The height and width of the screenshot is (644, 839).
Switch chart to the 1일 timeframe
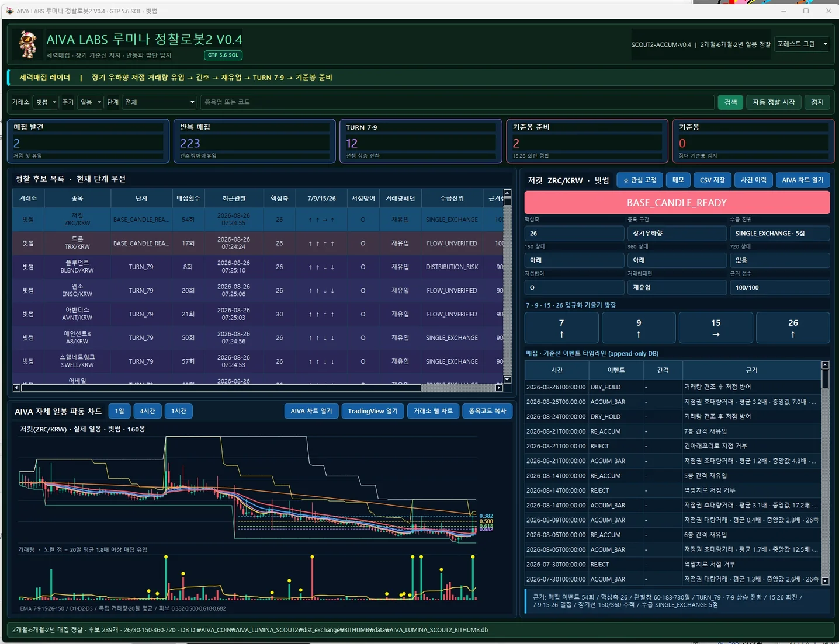[x=119, y=411]
